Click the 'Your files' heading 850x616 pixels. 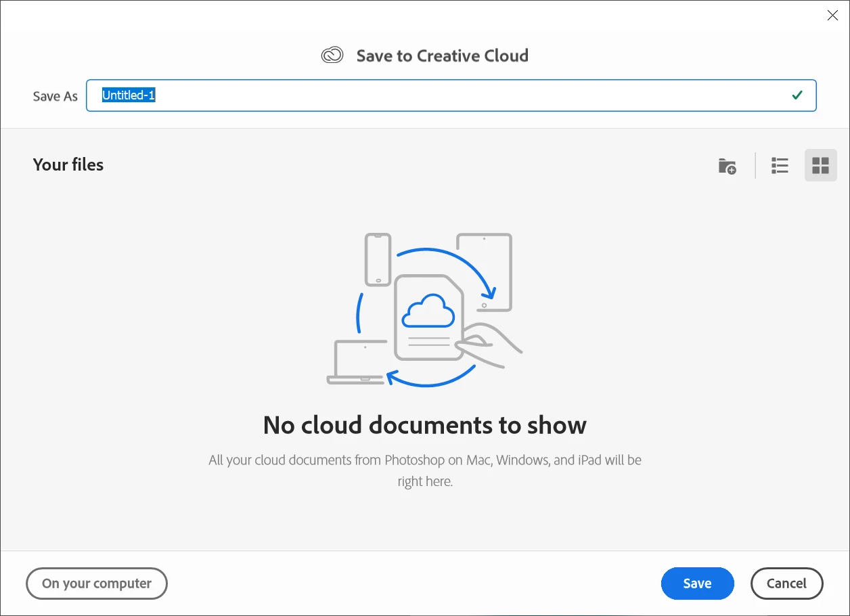[68, 164]
